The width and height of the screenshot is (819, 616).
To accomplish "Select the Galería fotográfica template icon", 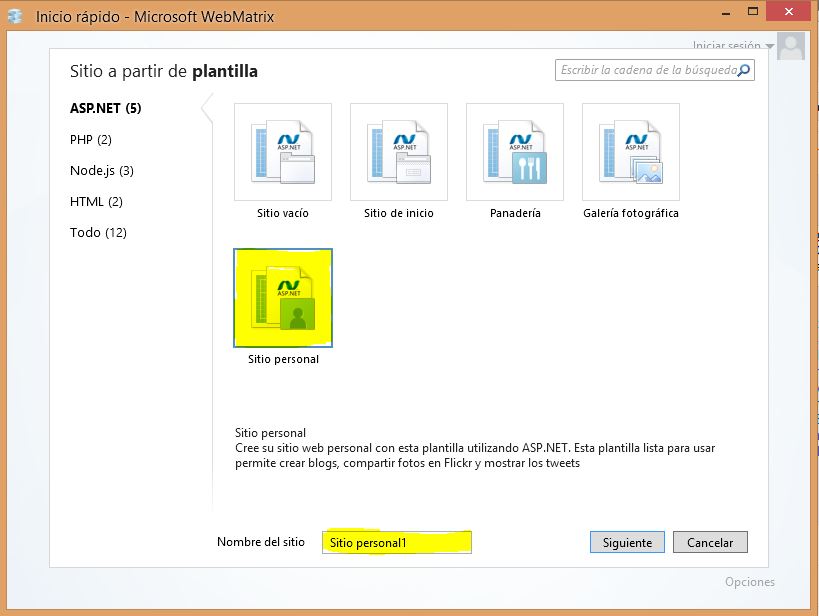I will click(x=630, y=152).
